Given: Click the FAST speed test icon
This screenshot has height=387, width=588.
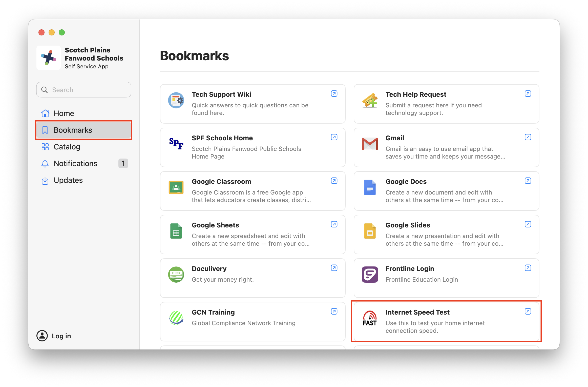Looking at the screenshot, I should 370,318.
